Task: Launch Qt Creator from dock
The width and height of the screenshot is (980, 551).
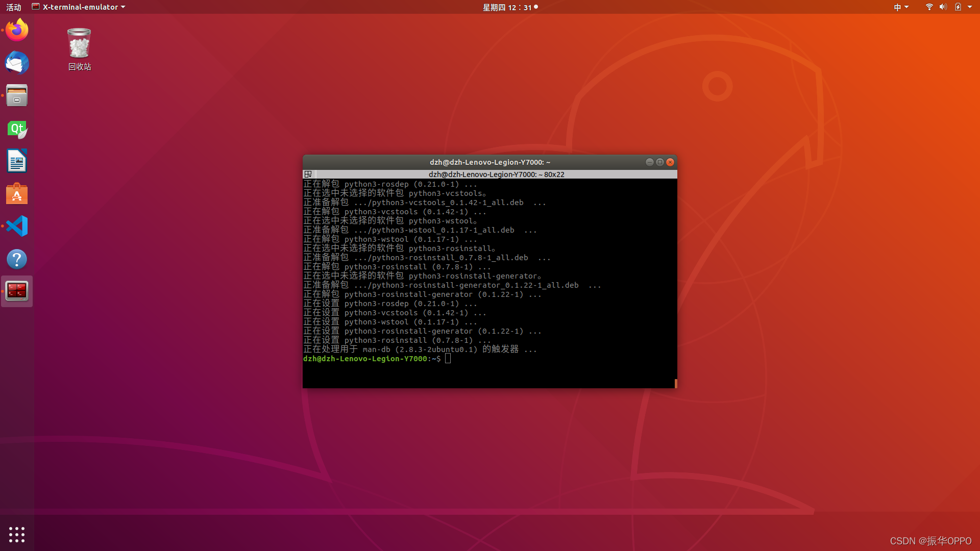Action: pyautogui.click(x=17, y=129)
